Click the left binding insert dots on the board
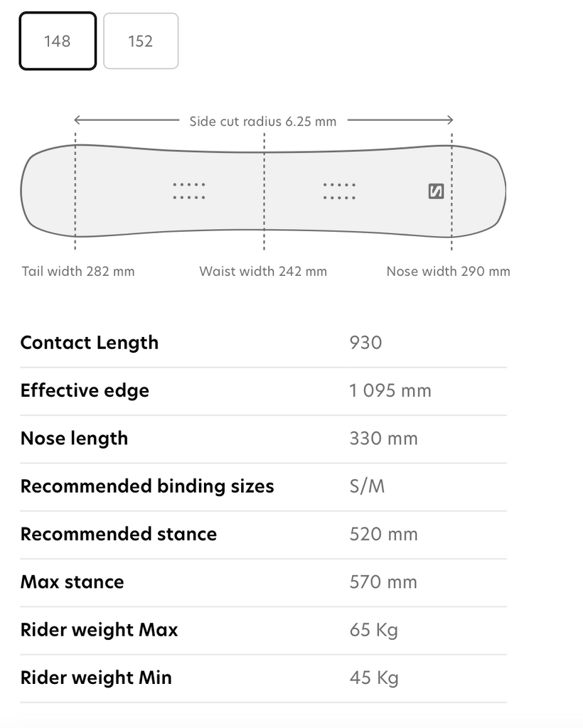Image resolution: width=583 pixels, height=728 pixels. (189, 191)
